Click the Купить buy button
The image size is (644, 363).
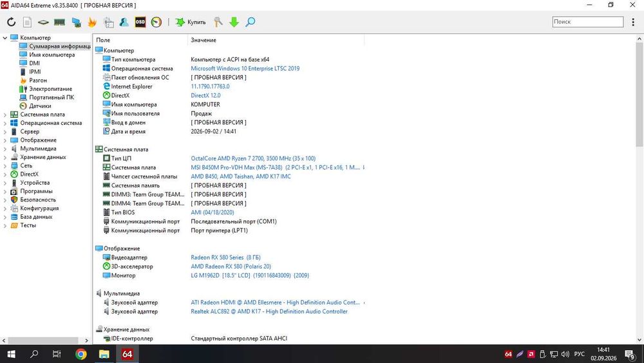(191, 22)
